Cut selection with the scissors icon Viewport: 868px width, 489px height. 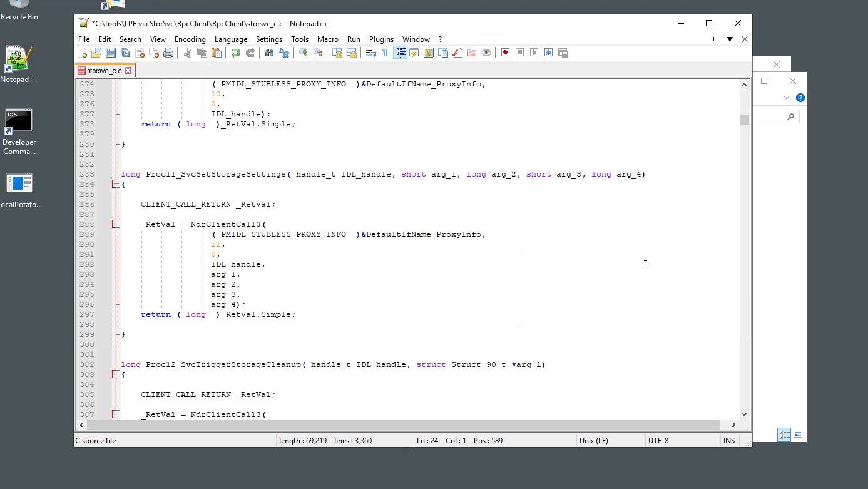click(x=187, y=53)
